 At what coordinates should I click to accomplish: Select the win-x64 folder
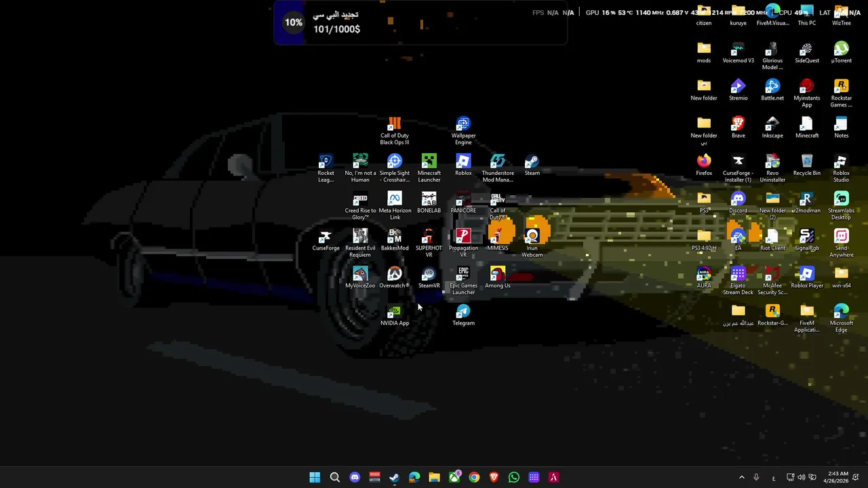[x=842, y=277]
